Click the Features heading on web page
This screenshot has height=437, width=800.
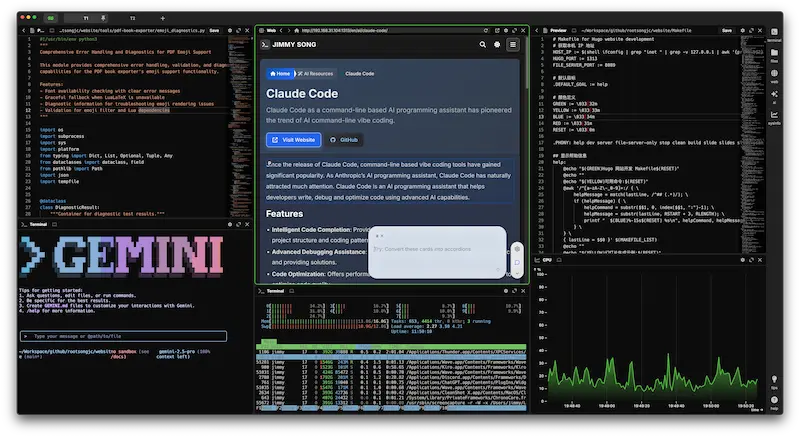pyautogui.click(x=284, y=214)
